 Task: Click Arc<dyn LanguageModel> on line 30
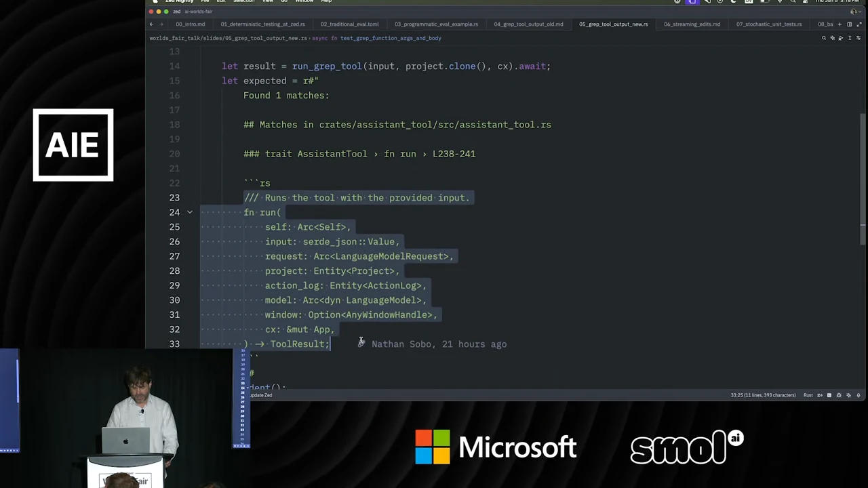point(361,300)
